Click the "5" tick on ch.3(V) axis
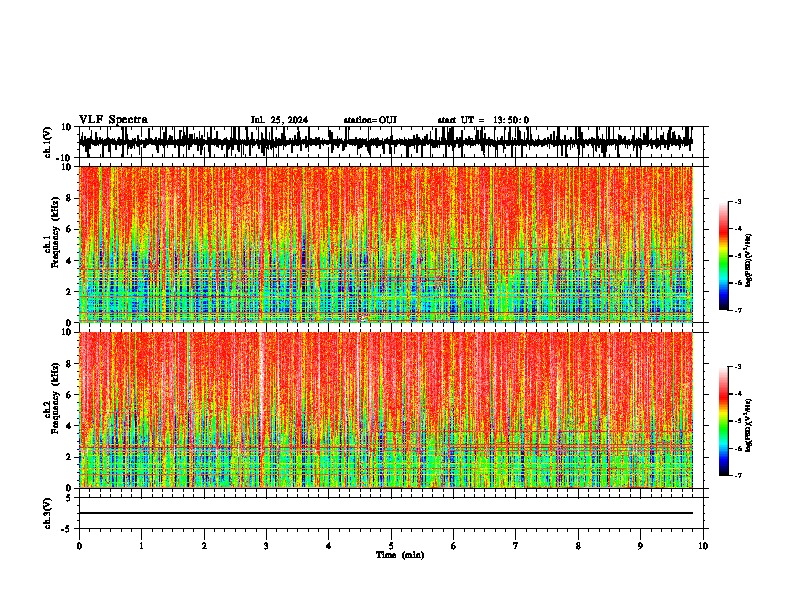This screenshot has height=612, width=792. click(69, 498)
